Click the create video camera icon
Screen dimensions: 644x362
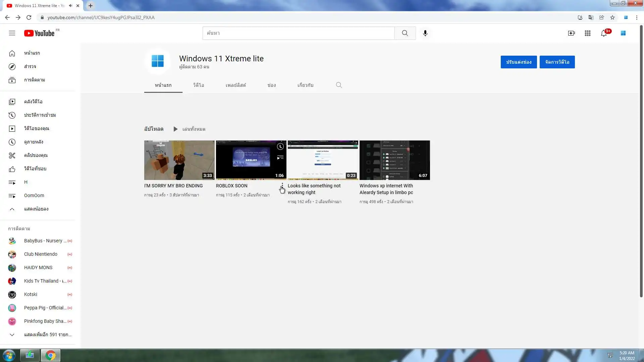click(x=571, y=33)
